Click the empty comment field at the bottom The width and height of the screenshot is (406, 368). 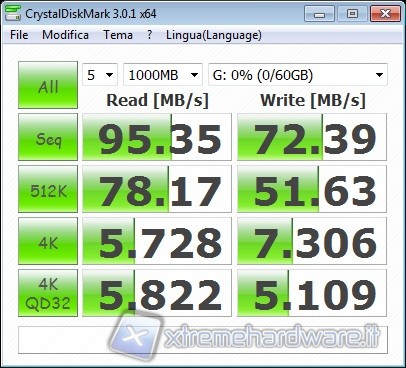click(203, 340)
